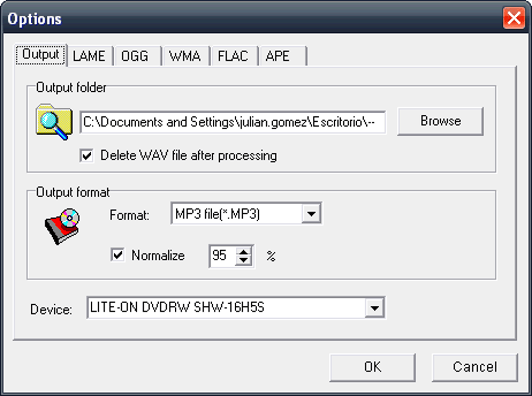Click the output folder path field
Screen dimensions: 532x396
233,122
